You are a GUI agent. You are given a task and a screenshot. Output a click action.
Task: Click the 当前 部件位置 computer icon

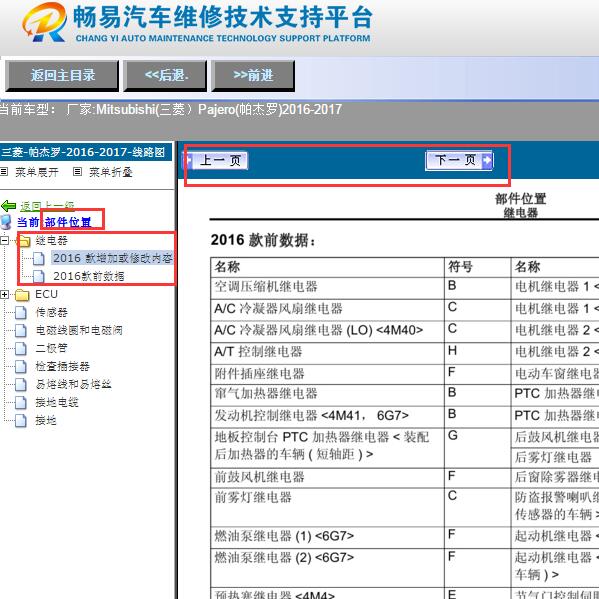[6, 222]
